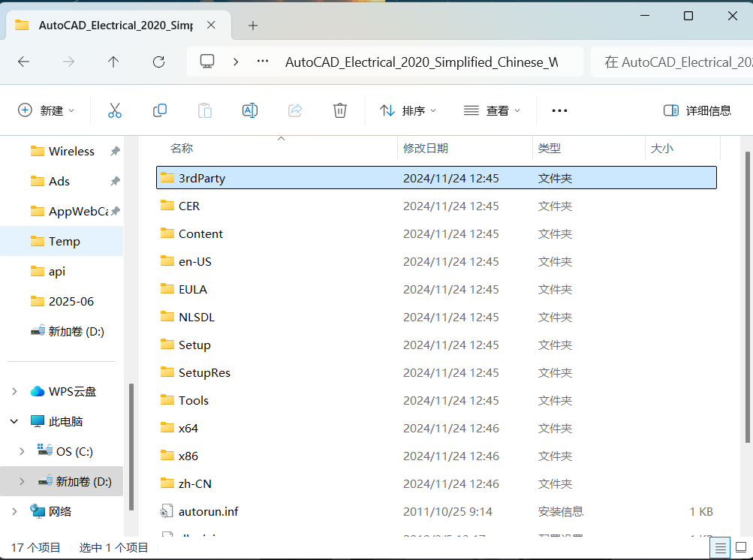The width and height of the screenshot is (753, 560).
Task: Select the Setup folder row
Action: coord(436,345)
